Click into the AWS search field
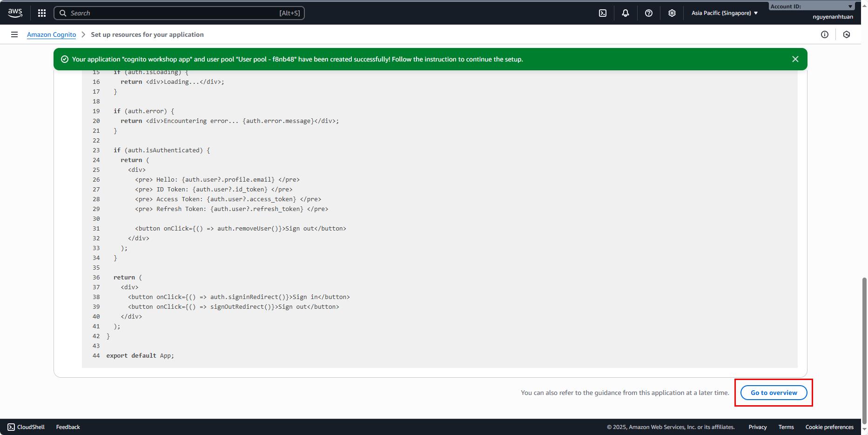This screenshot has width=868, height=435. point(179,13)
